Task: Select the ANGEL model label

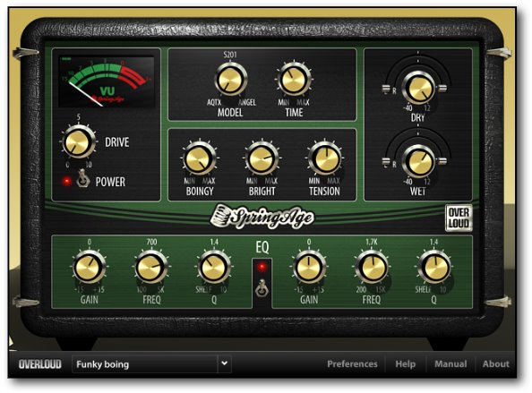Action: click(x=247, y=102)
